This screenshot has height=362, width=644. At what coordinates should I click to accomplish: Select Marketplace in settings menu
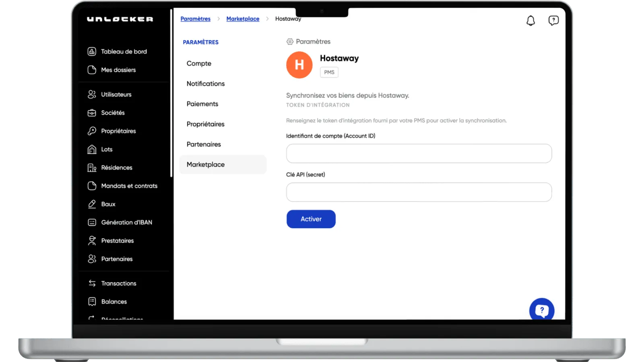(223, 165)
